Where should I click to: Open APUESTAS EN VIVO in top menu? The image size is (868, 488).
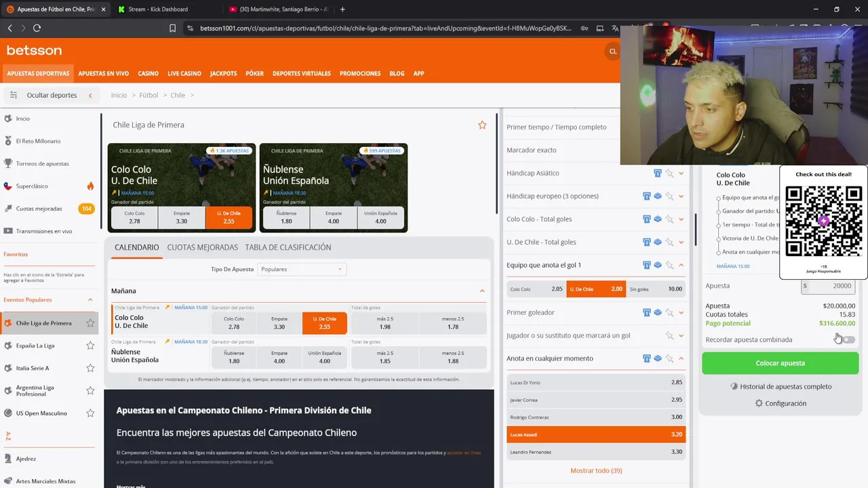pyautogui.click(x=103, y=73)
